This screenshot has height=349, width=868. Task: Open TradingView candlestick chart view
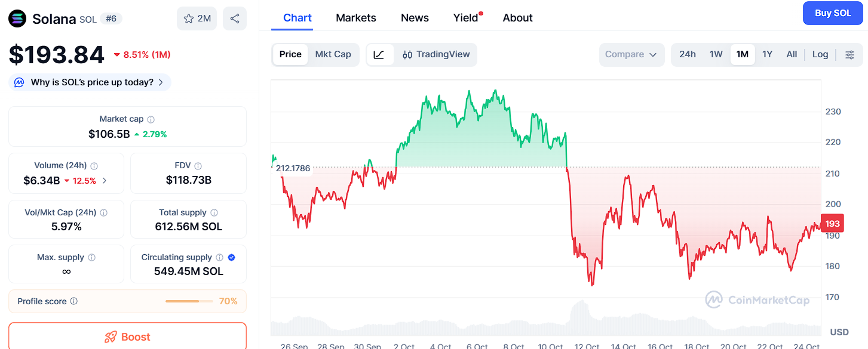[437, 54]
